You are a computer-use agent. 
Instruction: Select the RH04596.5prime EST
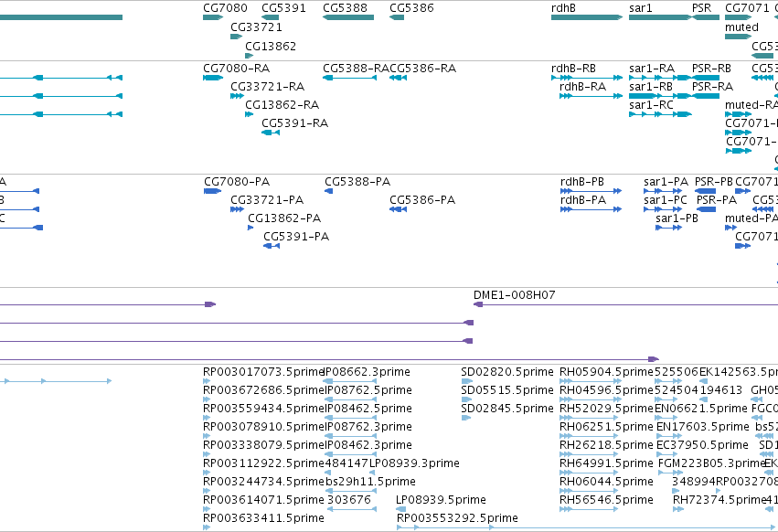(590, 399)
